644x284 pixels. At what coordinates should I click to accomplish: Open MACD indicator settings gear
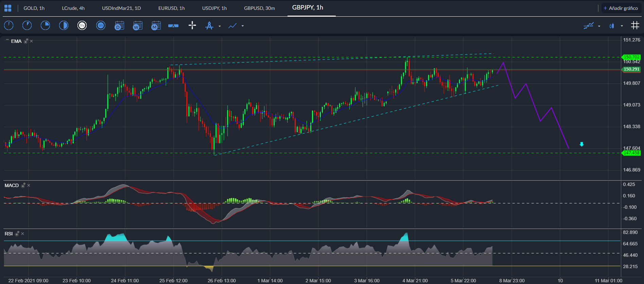pos(23,185)
